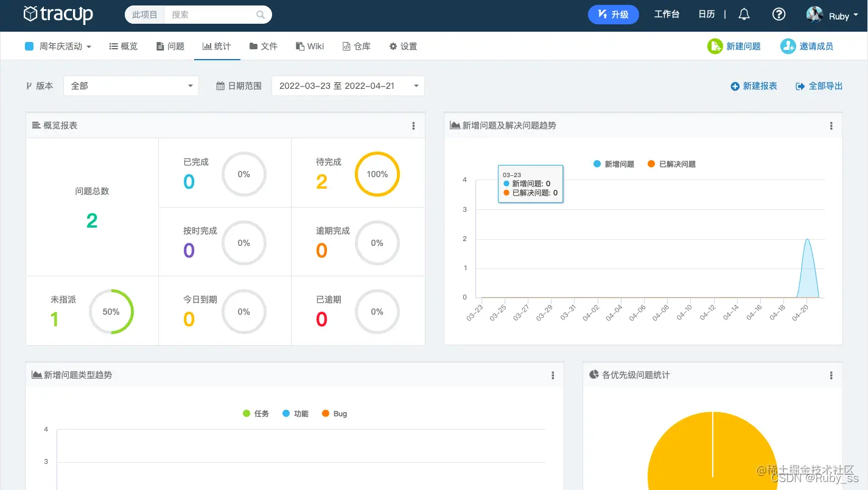Go to the 概览 tab
The height and width of the screenshot is (490, 868).
[x=124, y=46]
